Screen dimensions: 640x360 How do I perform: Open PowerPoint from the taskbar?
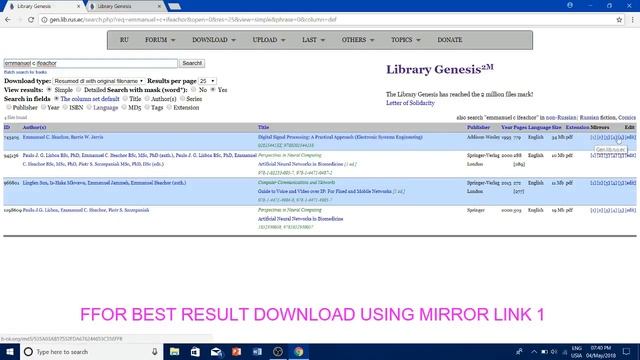pos(236,351)
